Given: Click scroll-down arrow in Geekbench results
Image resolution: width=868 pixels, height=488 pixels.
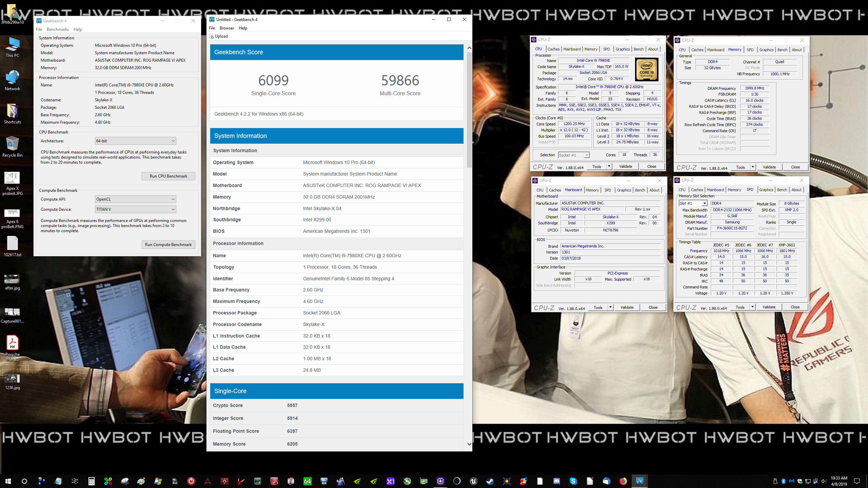Looking at the screenshot, I should pos(469,444).
